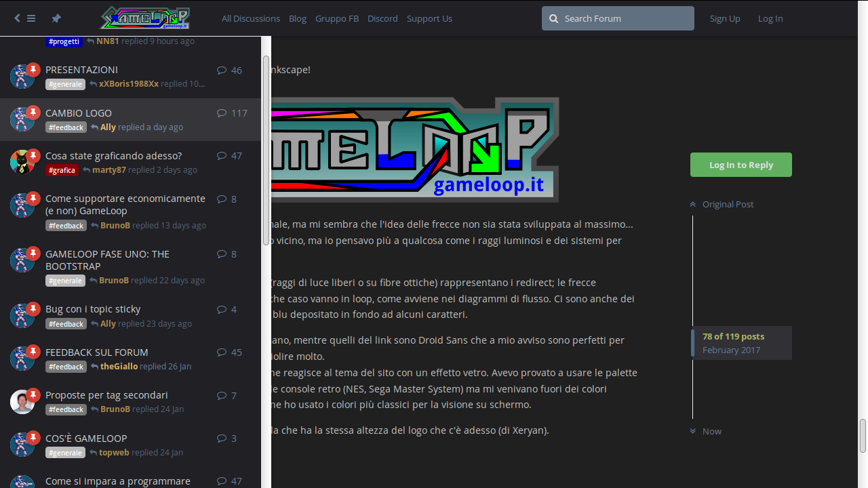Click the double-down chevron by Now
This screenshot has height=488, width=868.
[693, 431]
